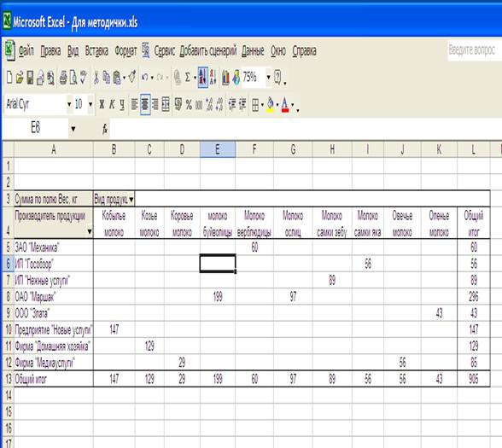
Task: Toggle bold (Ж) formatting
Action: pyautogui.click(x=102, y=104)
